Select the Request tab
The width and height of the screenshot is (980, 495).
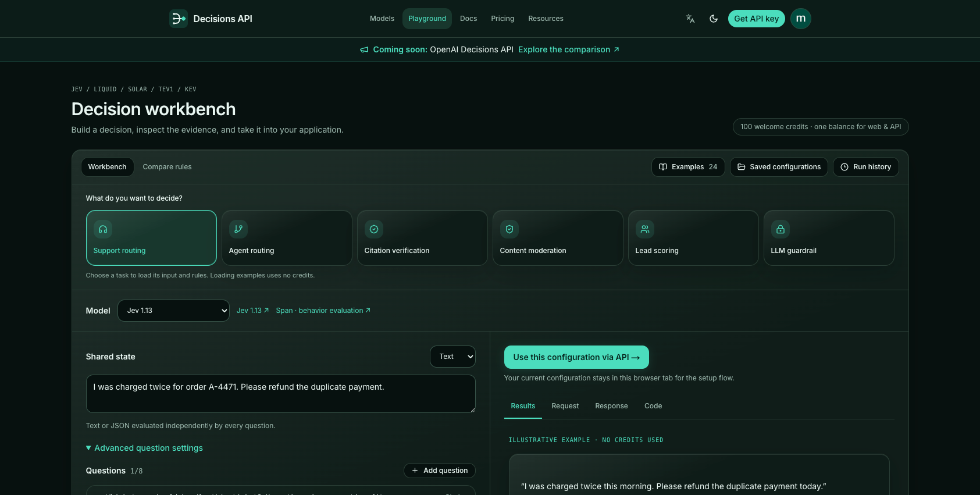pos(565,406)
